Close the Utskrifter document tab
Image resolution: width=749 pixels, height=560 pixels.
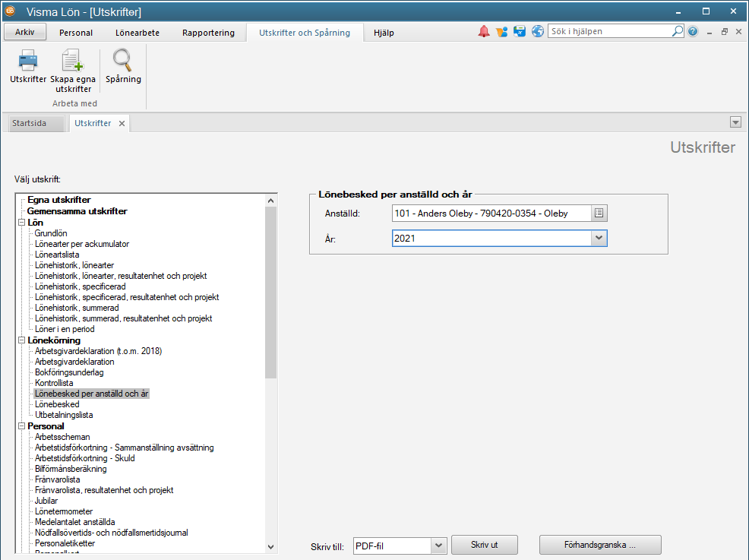122,123
